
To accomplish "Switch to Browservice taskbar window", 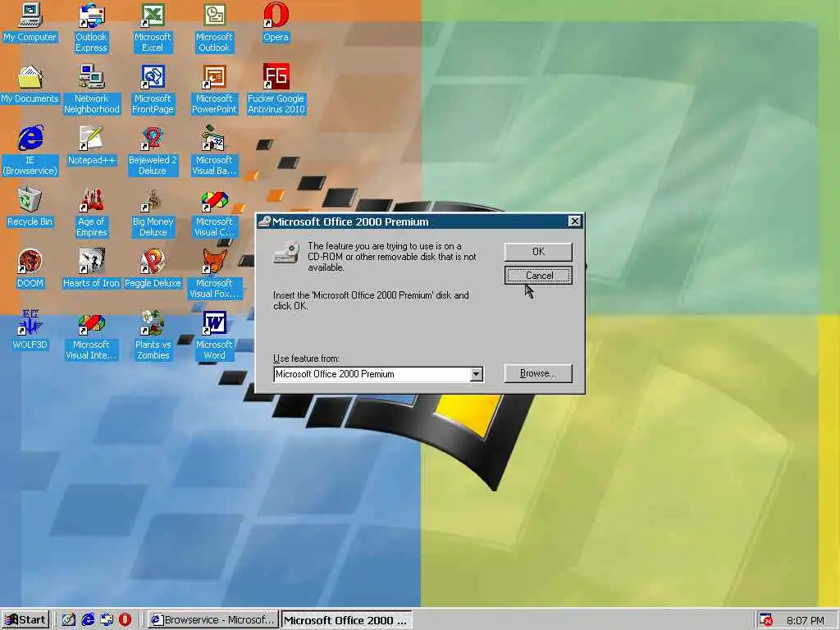I will pos(213,620).
